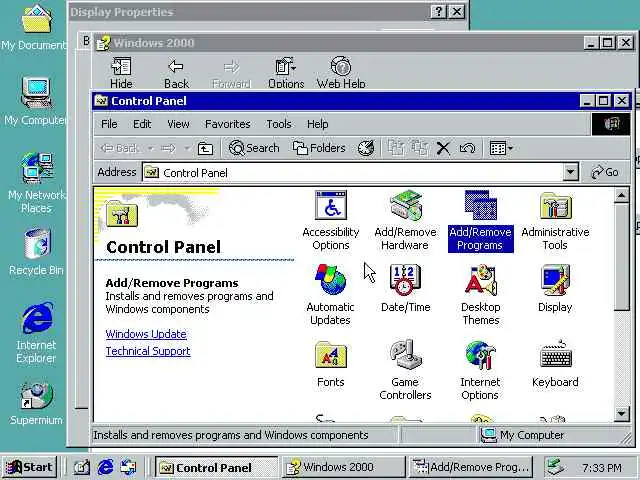Open the View menu

coord(178,124)
